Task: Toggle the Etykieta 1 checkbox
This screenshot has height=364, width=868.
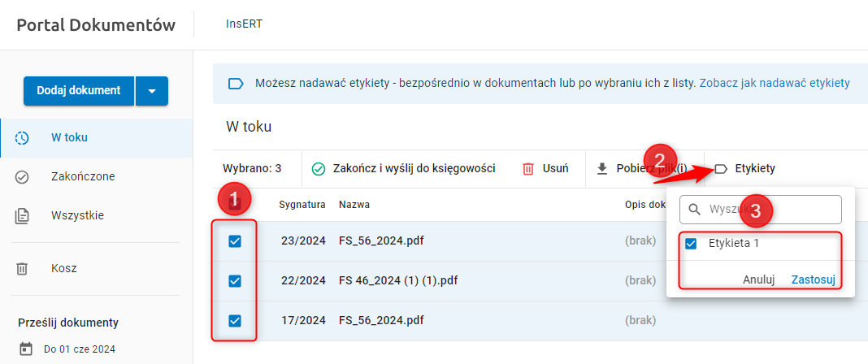Action: tap(692, 243)
